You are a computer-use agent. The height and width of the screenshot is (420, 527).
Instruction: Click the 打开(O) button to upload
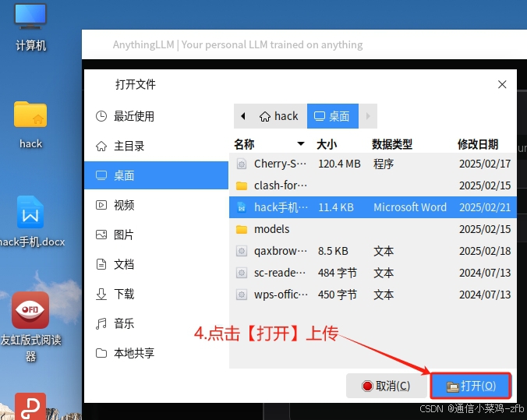(x=471, y=386)
